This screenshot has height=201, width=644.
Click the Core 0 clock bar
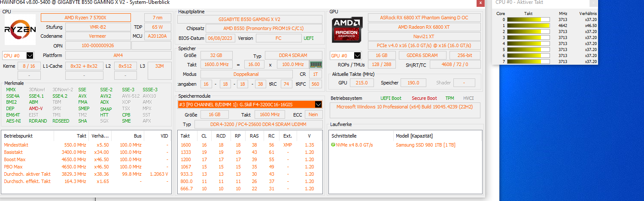529,20
